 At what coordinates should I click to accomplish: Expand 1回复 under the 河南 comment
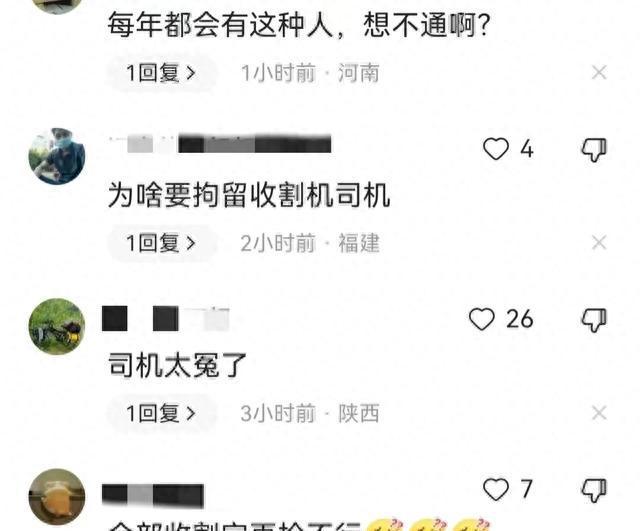coord(162,73)
